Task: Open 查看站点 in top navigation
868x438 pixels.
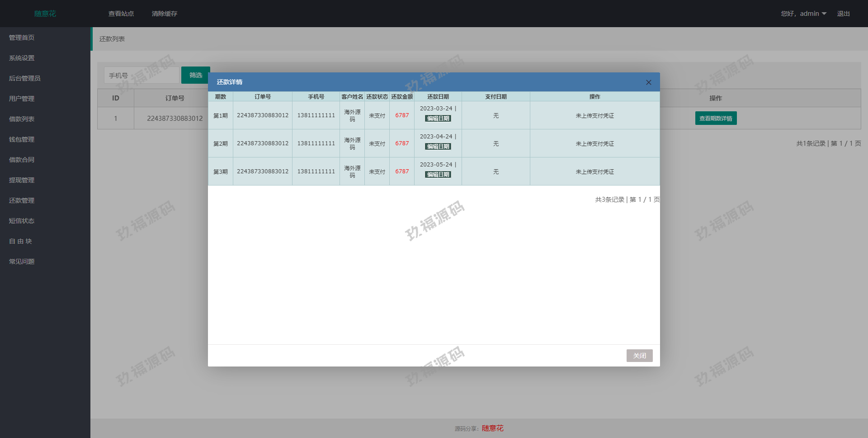Action: pos(121,14)
